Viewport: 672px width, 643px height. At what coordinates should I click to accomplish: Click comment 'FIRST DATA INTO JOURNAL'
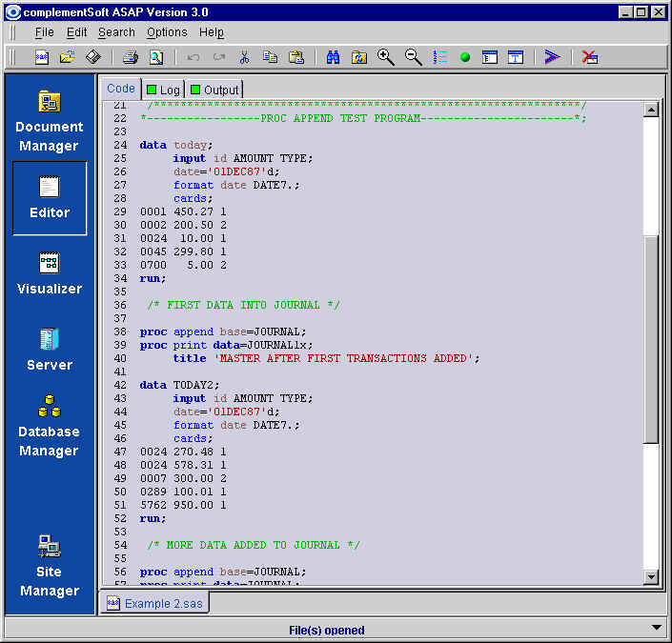pyautogui.click(x=243, y=305)
